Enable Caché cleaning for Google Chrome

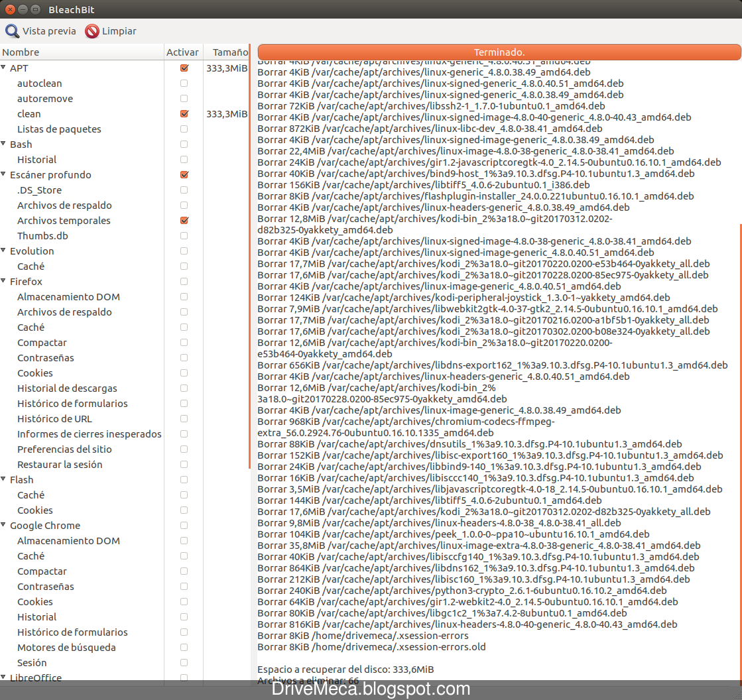coord(184,555)
